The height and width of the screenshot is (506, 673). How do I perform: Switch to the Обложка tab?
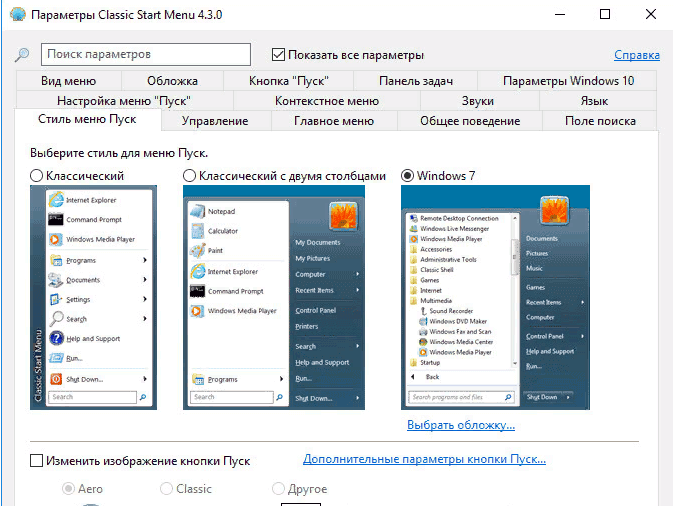pos(172,81)
